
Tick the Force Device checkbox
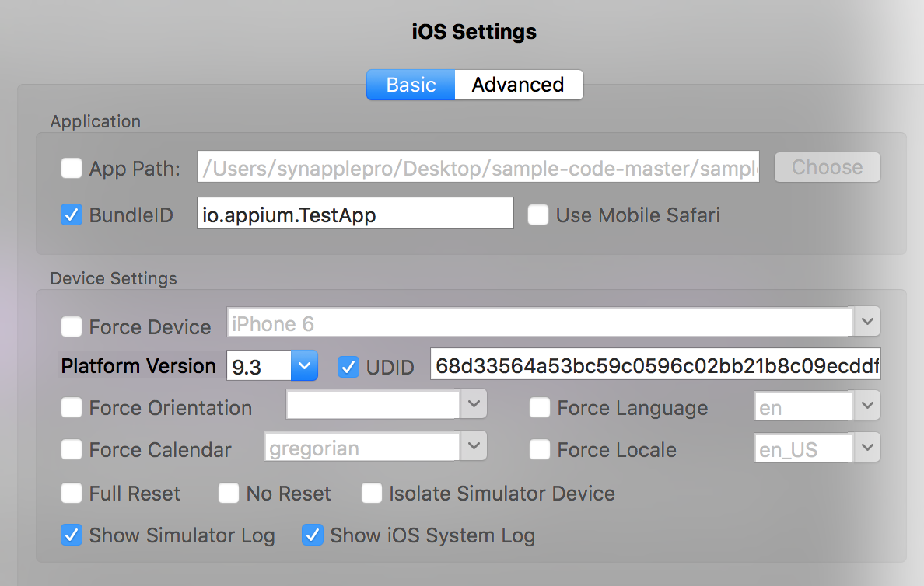(x=72, y=326)
